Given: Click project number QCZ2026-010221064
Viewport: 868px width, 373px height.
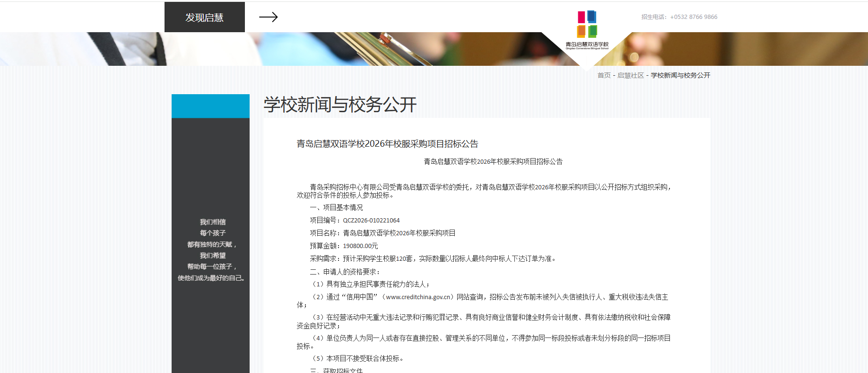Looking at the screenshot, I should pyautogui.click(x=371, y=220).
